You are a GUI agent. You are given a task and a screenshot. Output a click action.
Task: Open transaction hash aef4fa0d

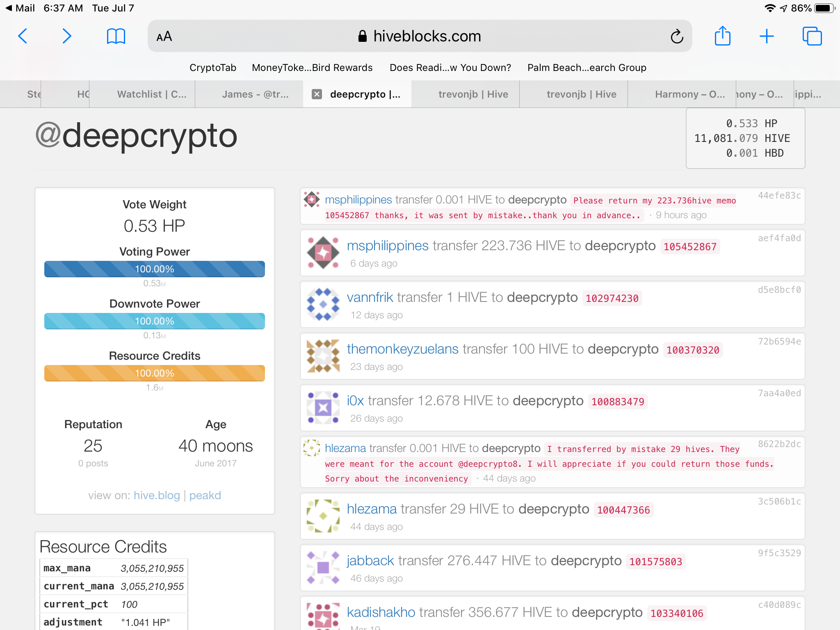tap(779, 238)
